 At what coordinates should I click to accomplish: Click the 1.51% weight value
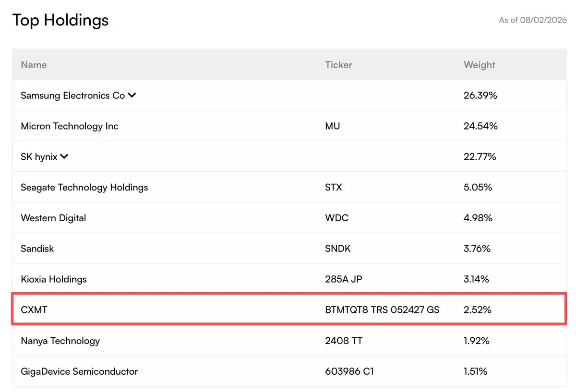point(476,371)
